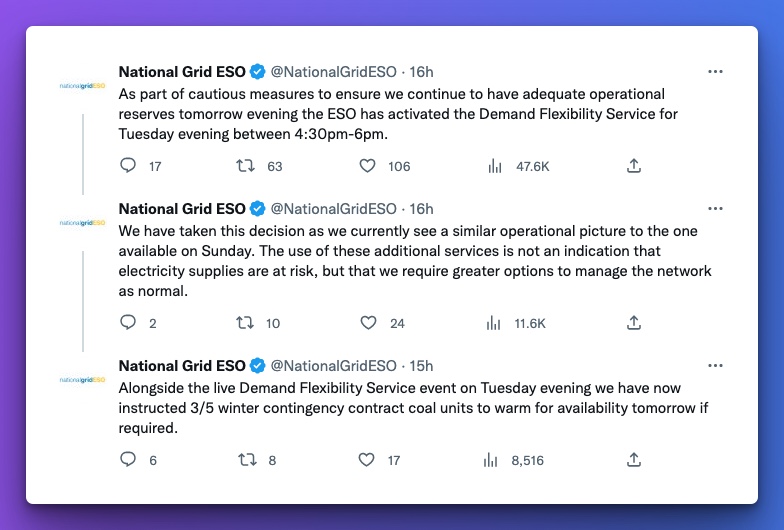
Task: Open more options menu on first tweet
Action: point(715,72)
